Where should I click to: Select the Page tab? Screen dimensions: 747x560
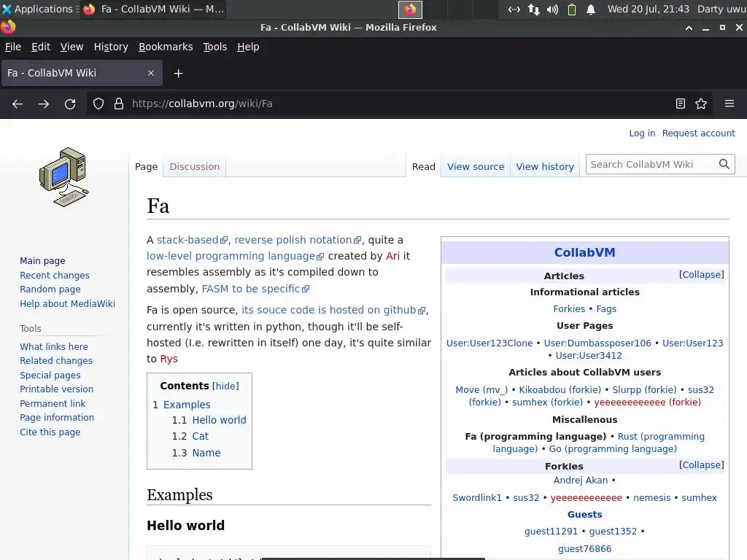[146, 167]
